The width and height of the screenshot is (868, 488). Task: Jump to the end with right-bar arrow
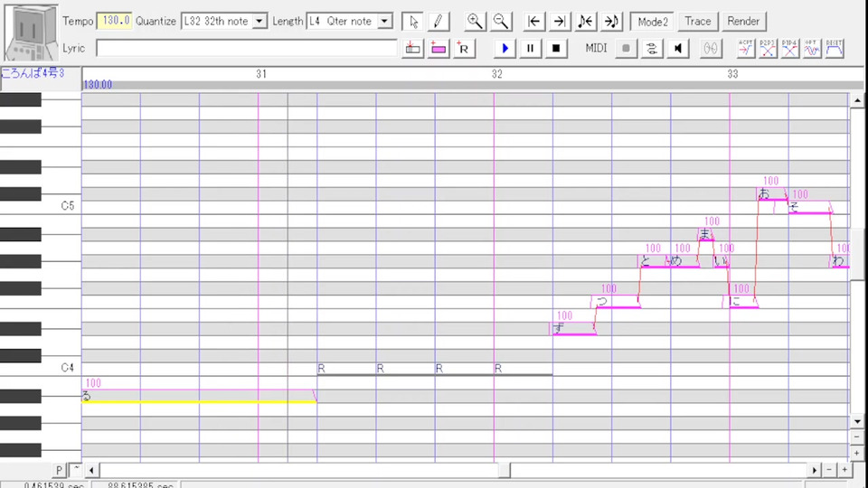tap(560, 22)
